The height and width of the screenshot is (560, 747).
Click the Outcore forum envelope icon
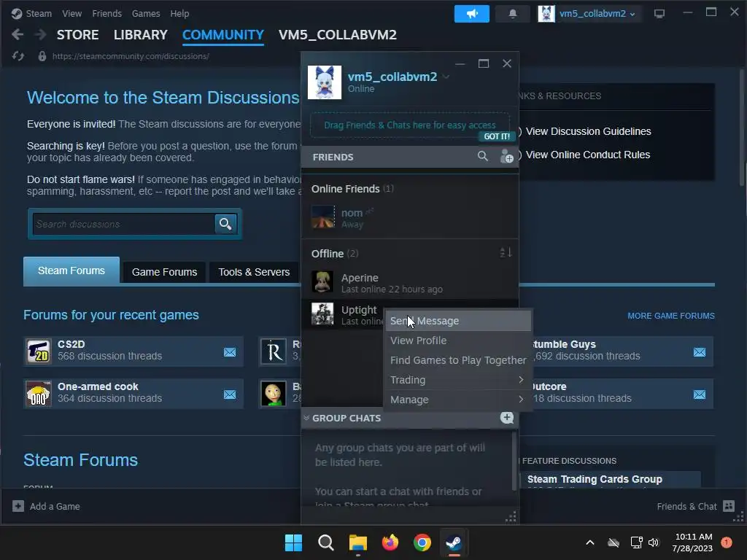tap(700, 394)
